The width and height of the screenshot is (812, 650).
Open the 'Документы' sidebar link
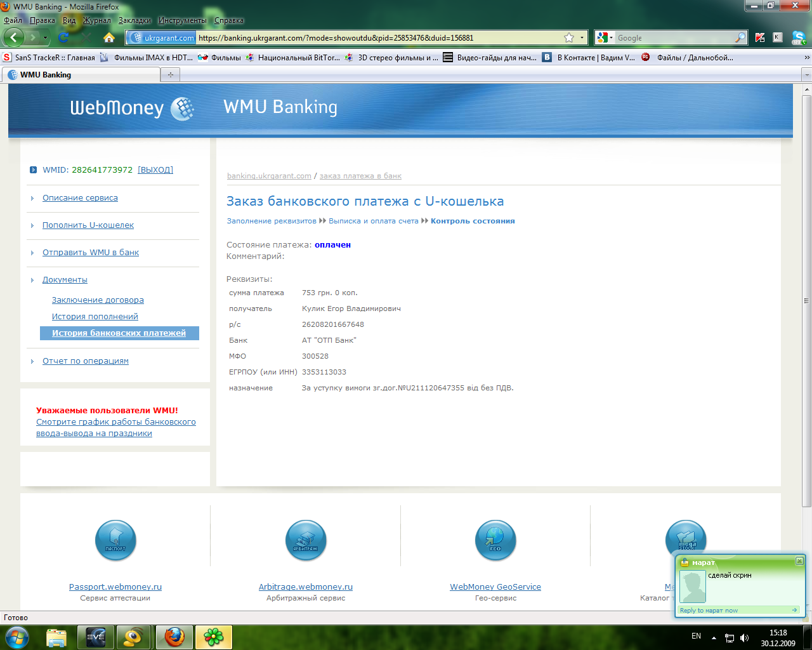click(x=65, y=280)
